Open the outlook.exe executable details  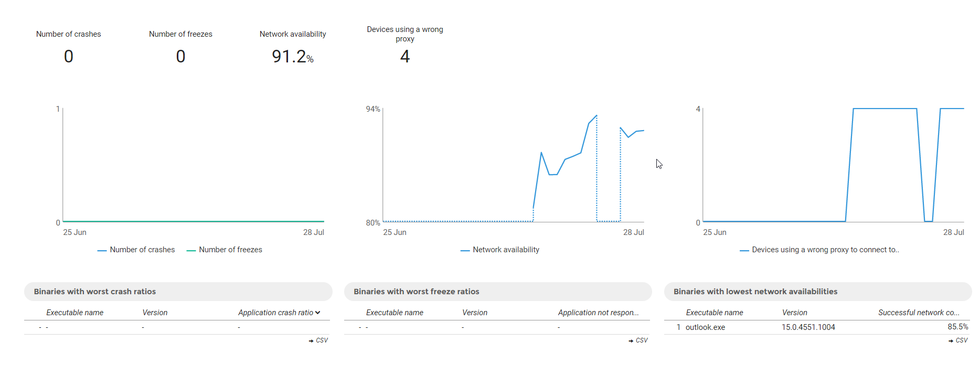pos(705,327)
